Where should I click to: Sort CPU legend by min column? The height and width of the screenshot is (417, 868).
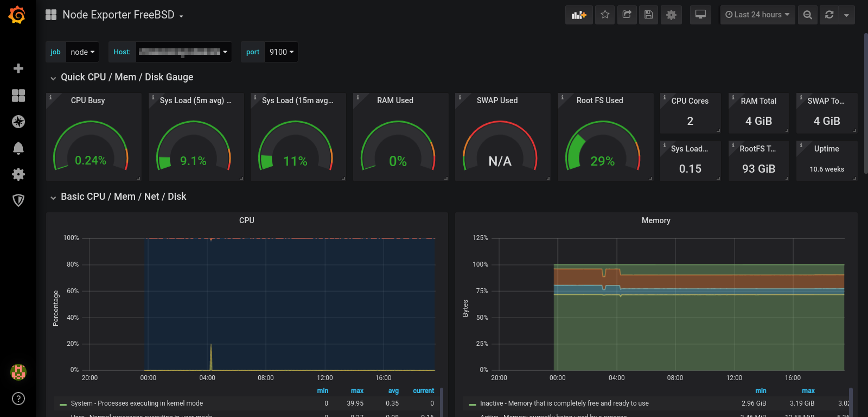(x=323, y=391)
